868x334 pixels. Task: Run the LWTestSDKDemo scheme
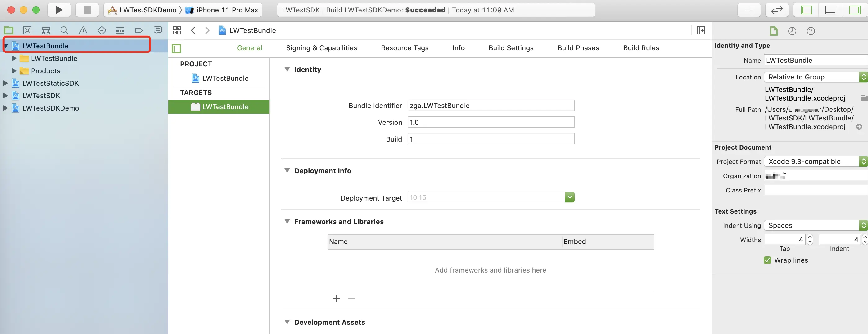pos(59,10)
